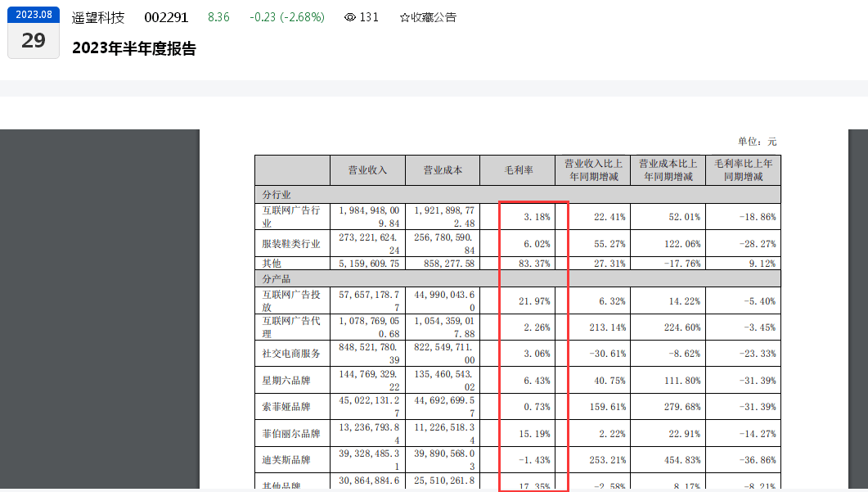This screenshot has height=492, width=868.
Task: Select the 社交电商服务 row label
Action: 291,354
